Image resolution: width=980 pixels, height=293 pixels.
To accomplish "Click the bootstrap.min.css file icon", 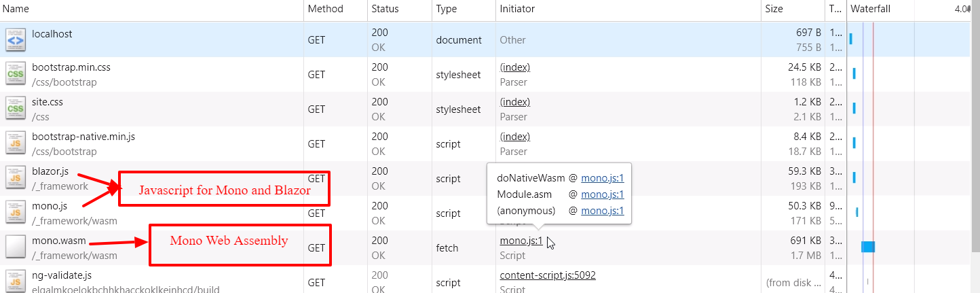I will point(16,75).
